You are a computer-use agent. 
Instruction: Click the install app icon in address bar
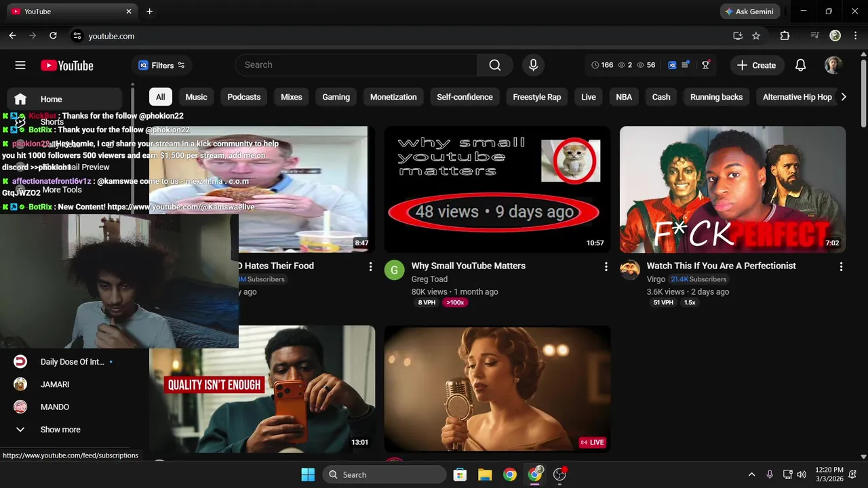pos(738,36)
